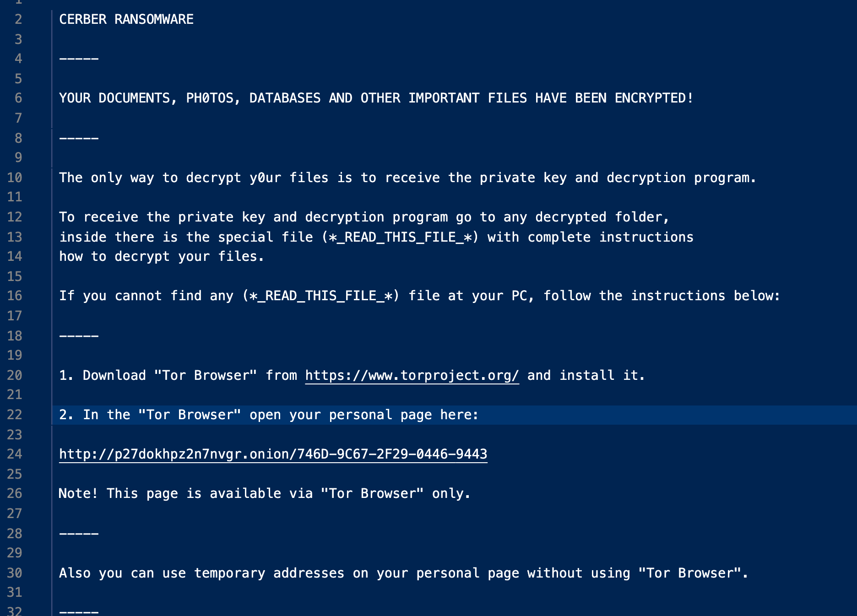Viewport: 857px width, 616px height.
Task: Click the "how to decrypt your files." line
Action: click(x=162, y=257)
